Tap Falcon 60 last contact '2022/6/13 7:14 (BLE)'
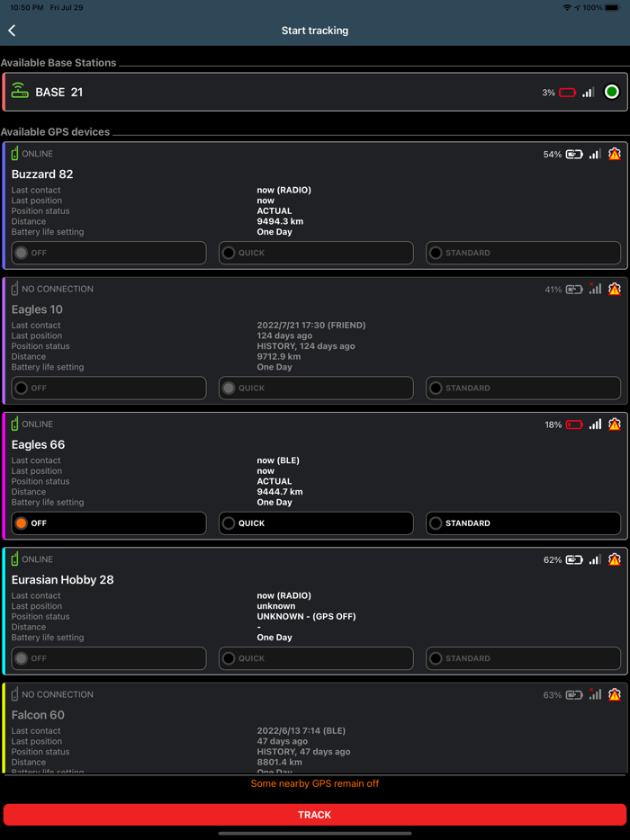This screenshot has width=630, height=840. tap(301, 730)
